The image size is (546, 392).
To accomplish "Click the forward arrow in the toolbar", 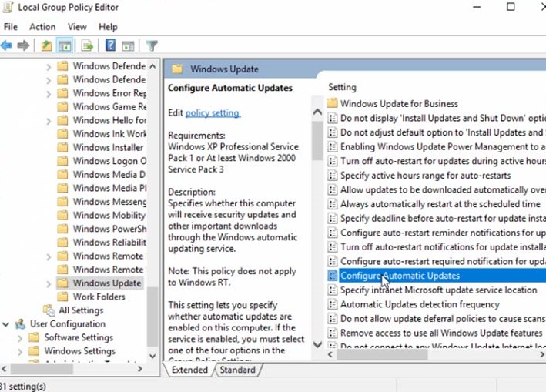I will pos(23,45).
